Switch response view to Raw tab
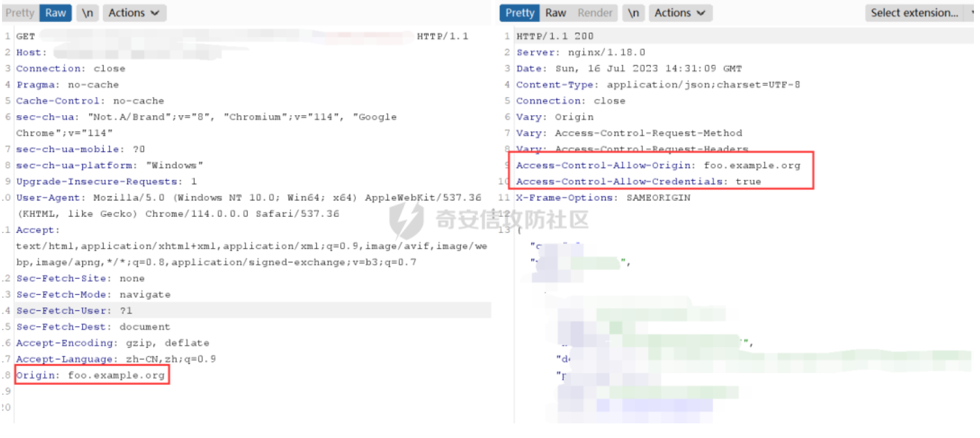980x438 pixels. click(555, 13)
